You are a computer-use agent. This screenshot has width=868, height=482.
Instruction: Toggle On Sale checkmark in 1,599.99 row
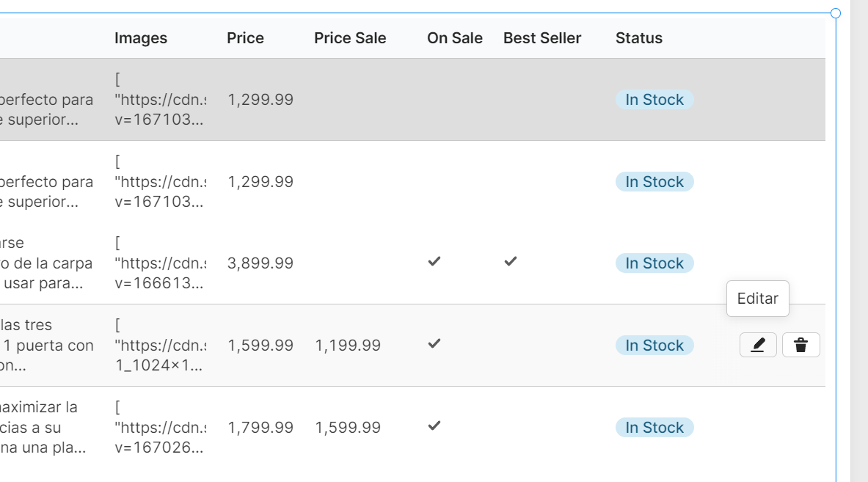click(434, 343)
